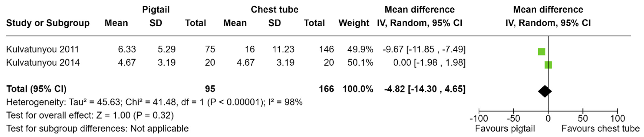Select the Total (95% CI) row label

36,89
